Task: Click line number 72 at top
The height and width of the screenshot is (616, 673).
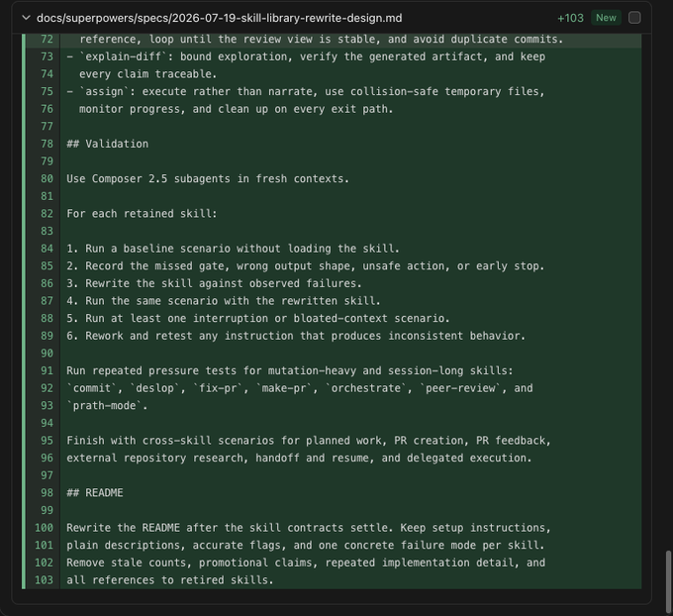Action: (x=47, y=39)
